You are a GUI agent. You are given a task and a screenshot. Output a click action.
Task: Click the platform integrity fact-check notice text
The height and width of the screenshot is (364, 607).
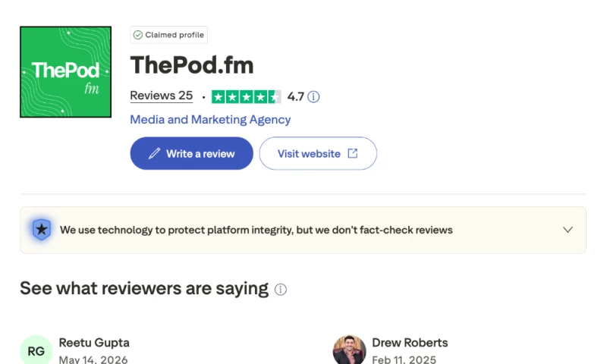point(256,230)
